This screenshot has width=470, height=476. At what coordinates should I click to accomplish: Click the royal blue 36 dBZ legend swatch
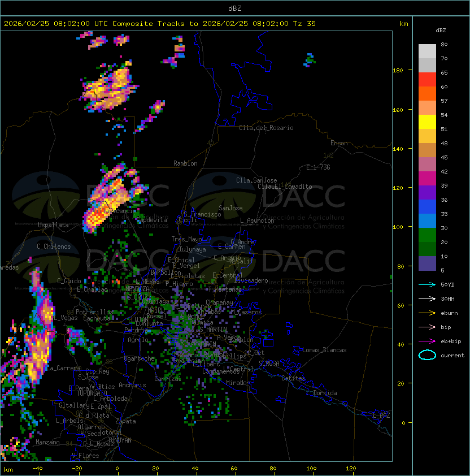(x=427, y=207)
